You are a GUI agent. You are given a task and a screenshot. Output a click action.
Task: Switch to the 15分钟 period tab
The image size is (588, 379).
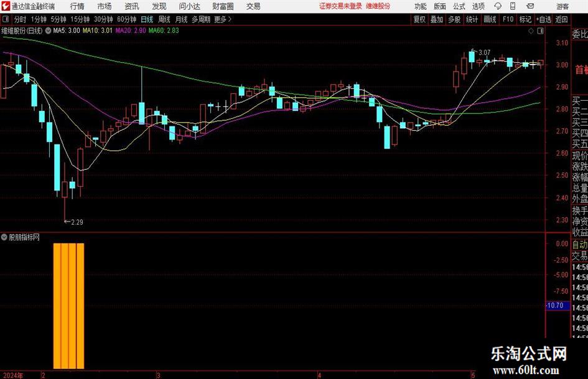pyautogui.click(x=80, y=19)
